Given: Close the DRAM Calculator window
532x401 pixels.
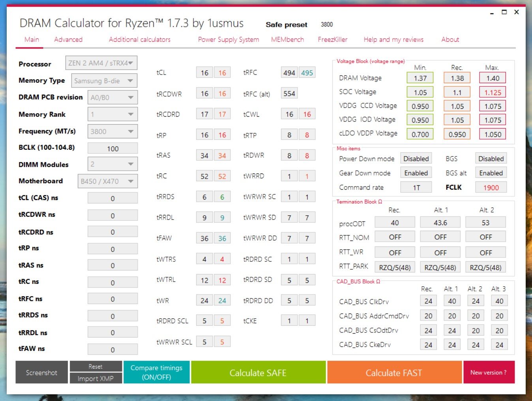Looking at the screenshot, I should pos(517,12).
